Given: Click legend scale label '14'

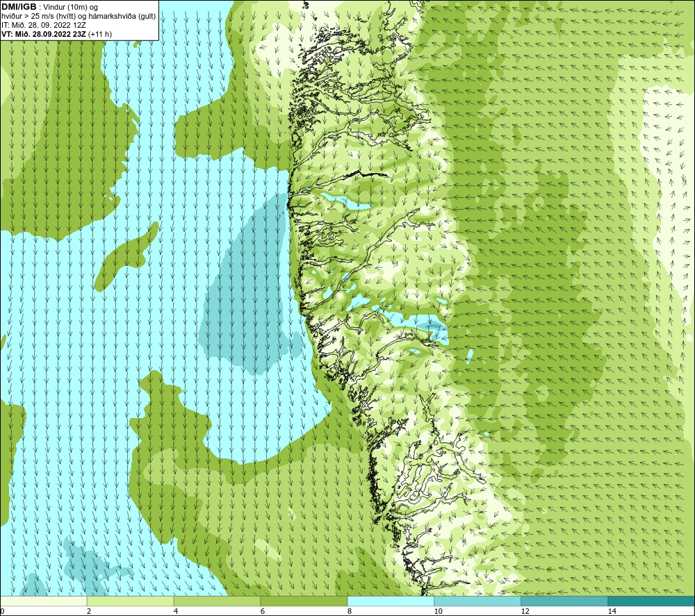Looking at the screenshot, I should tap(612, 611).
